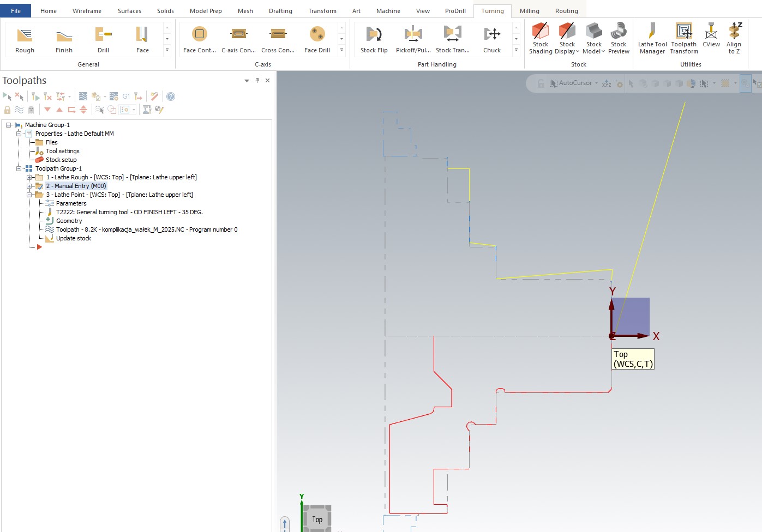762x532 pixels.
Task: Select Pickoff/Pull part handling operation
Action: click(x=413, y=39)
